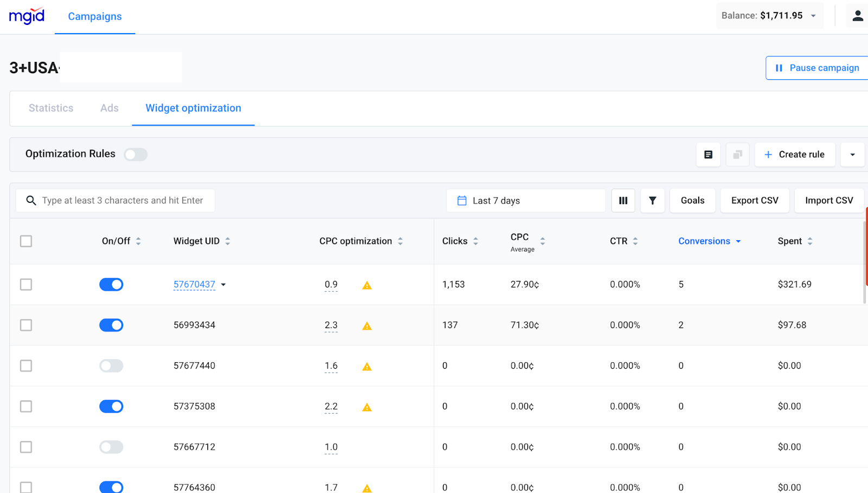Open the filter icon next to columns
Image resolution: width=868 pixels, height=493 pixels.
652,200
